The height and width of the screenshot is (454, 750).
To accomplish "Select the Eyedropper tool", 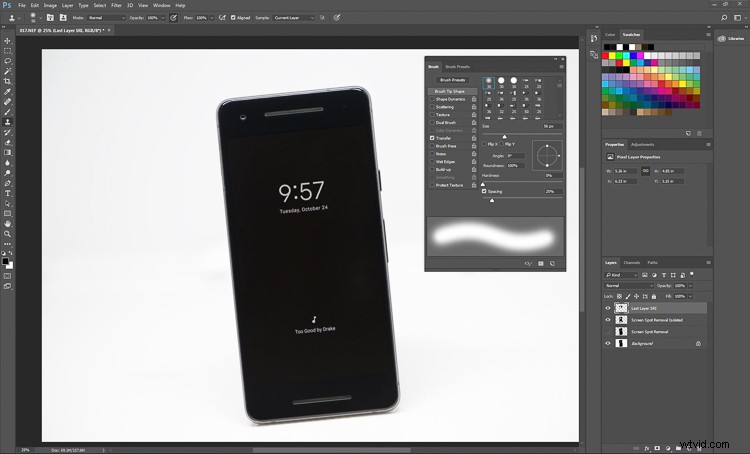I will coord(8,91).
